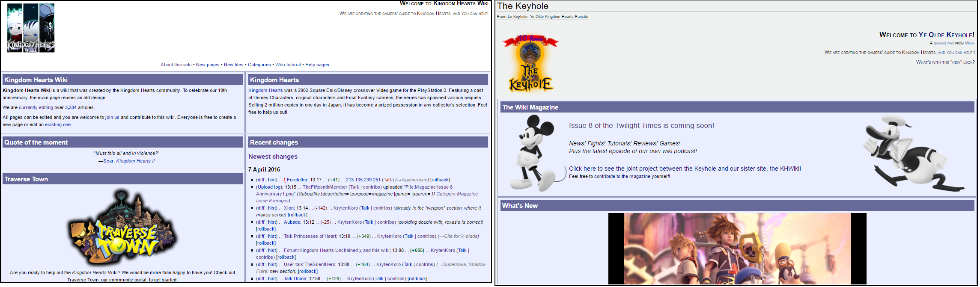Open the Traverse Town logo image

coord(122,228)
